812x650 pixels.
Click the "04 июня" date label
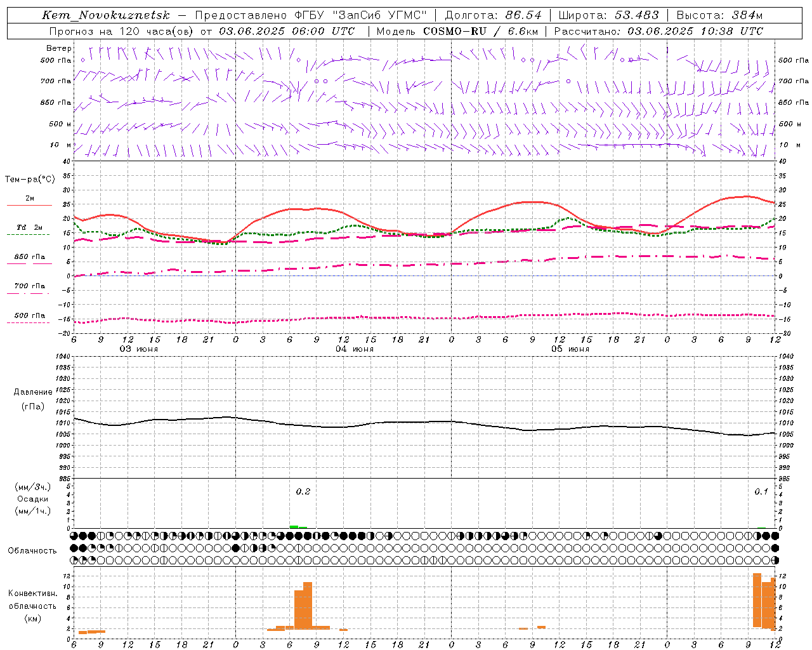tap(355, 349)
